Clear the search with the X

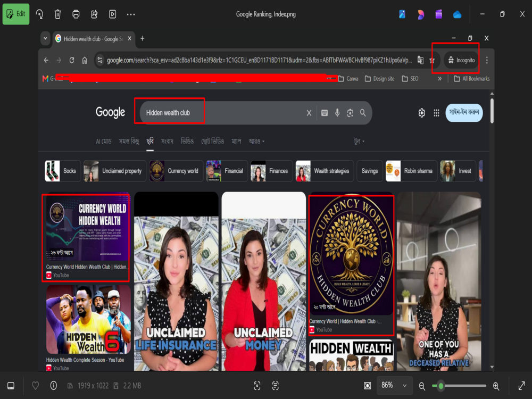tap(309, 113)
